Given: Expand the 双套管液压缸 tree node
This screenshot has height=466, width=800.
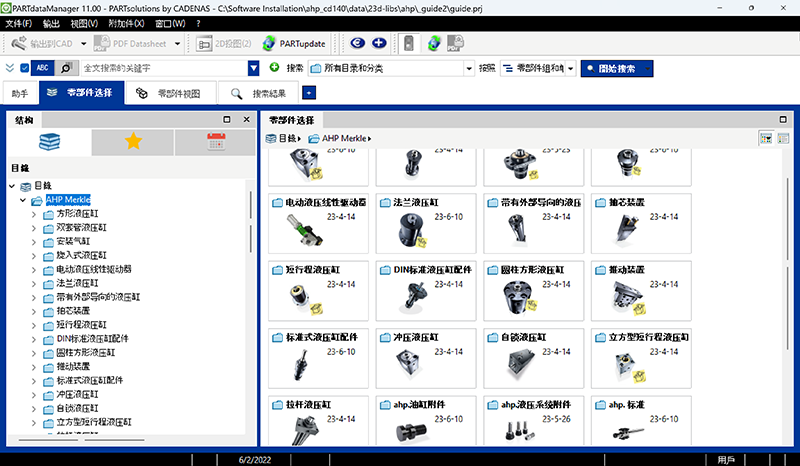Looking at the screenshot, I should (x=34, y=228).
